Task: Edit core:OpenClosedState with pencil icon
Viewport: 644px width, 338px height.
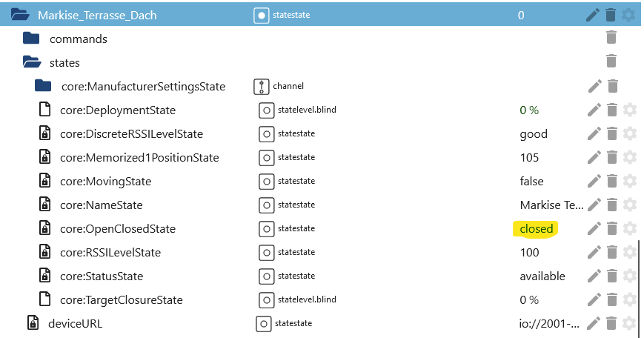Action: (594, 228)
